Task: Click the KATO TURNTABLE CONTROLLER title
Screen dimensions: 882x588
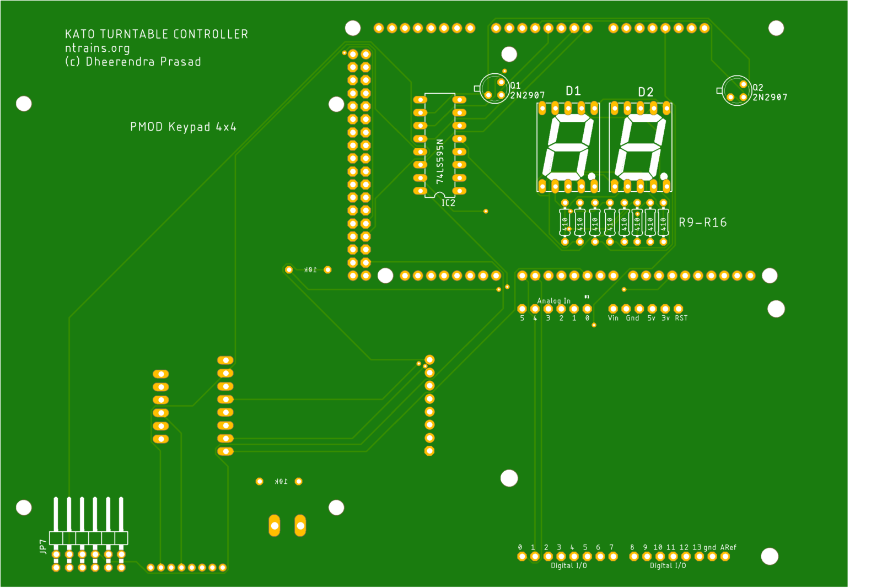Action: point(156,34)
